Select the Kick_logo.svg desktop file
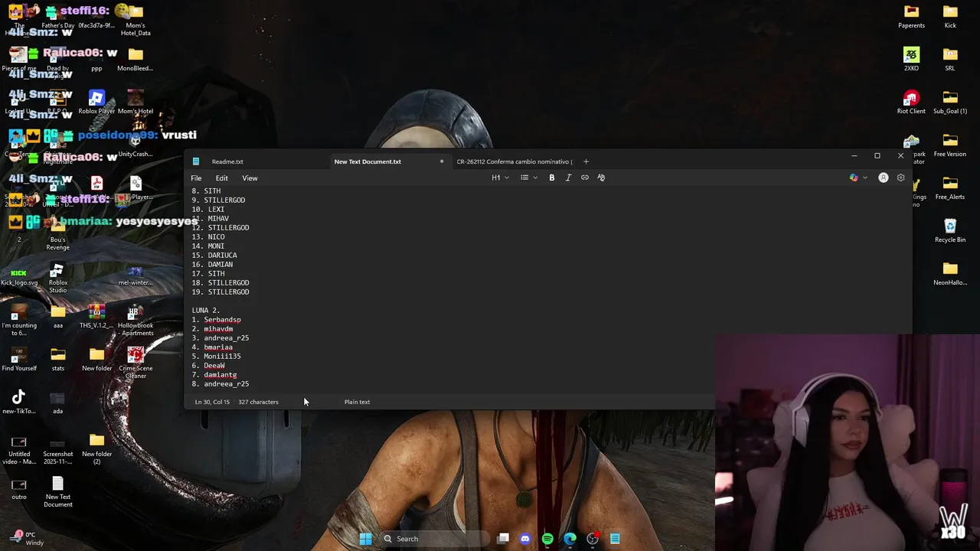The height and width of the screenshot is (551, 980). pyautogui.click(x=19, y=275)
